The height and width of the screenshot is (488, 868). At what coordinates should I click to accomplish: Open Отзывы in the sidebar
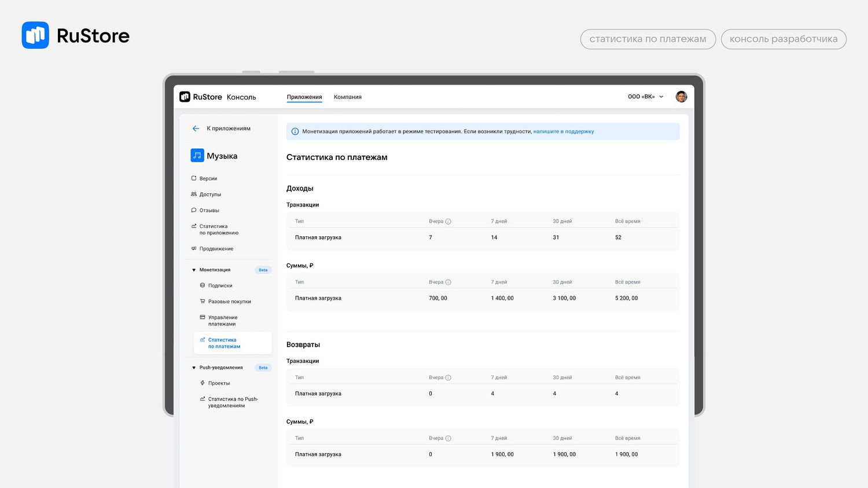[209, 210]
